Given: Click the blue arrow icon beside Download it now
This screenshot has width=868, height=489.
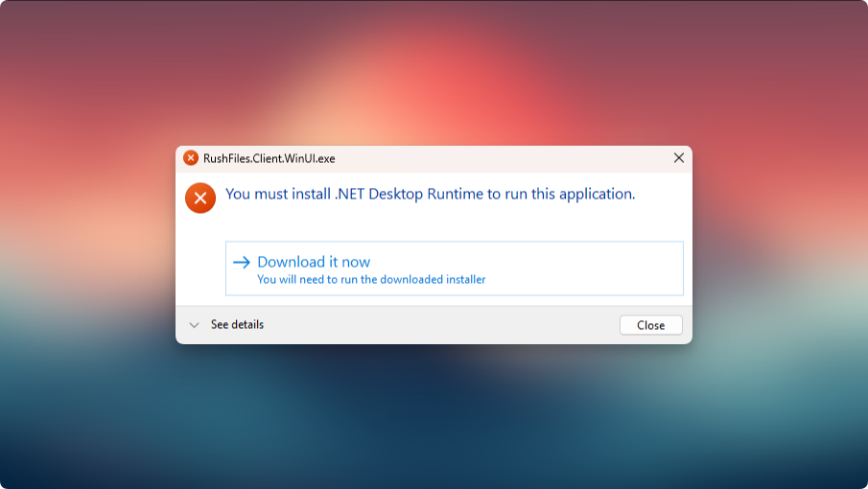Looking at the screenshot, I should click(x=242, y=262).
